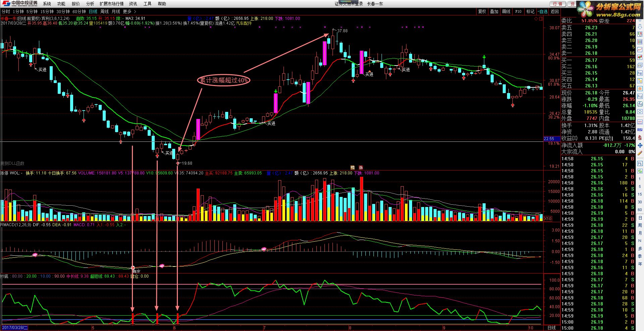
Task: Click the down-arrow icon in right sidebar
Action: (x=640, y=27)
